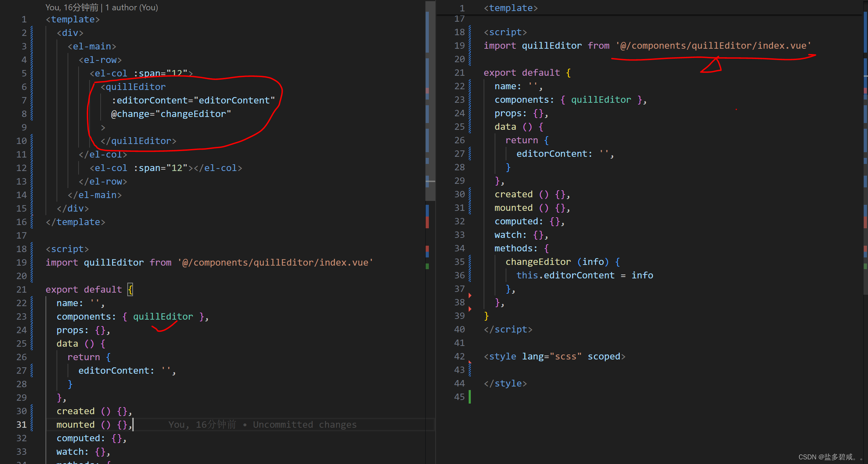Click the quillEditor import path in left editor
Image resolution: width=868 pixels, height=464 pixels.
[x=275, y=262]
